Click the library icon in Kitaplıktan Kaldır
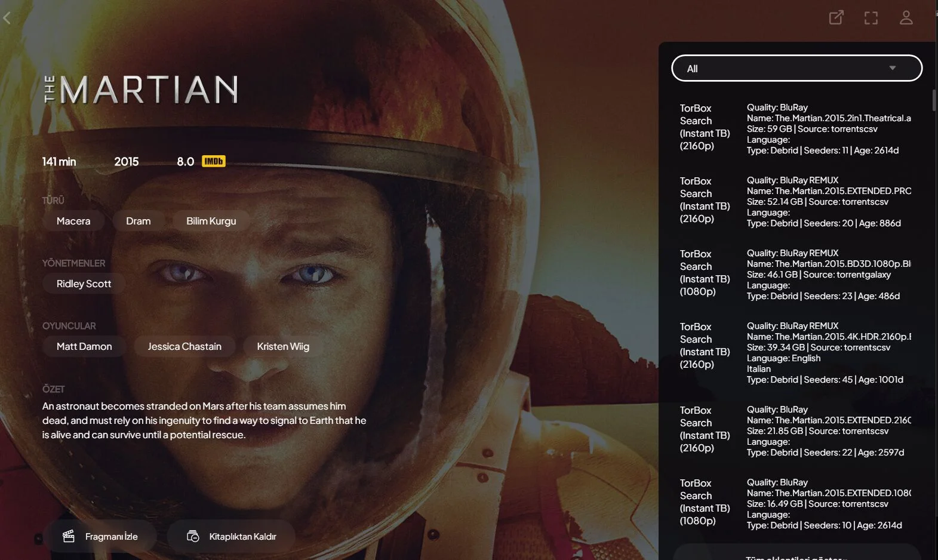Screen dimensions: 938x560 193,536
